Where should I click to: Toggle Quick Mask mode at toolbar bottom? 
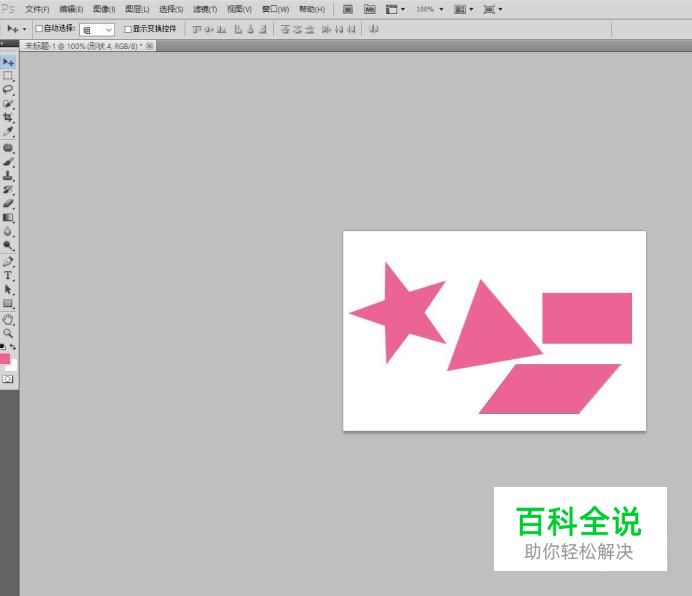pyautogui.click(x=8, y=379)
